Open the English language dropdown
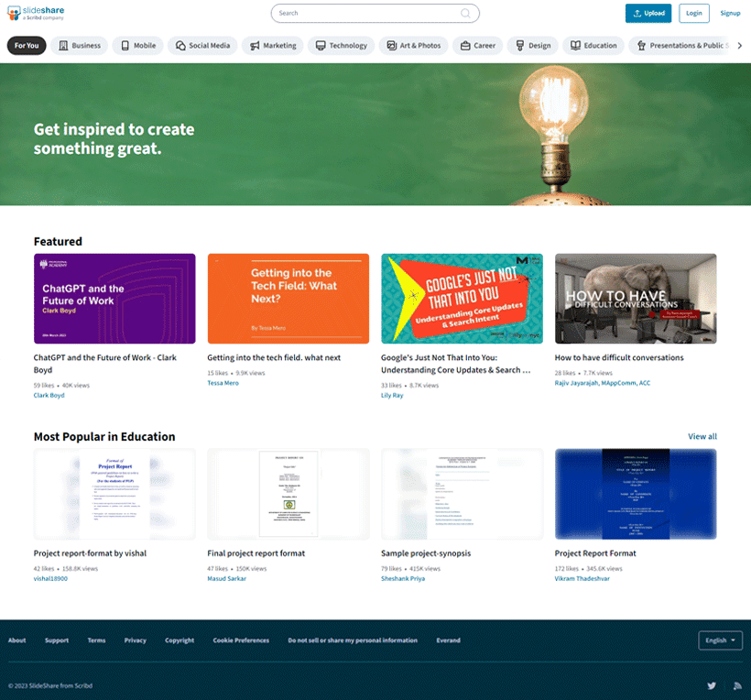This screenshot has width=751, height=700. [721, 640]
